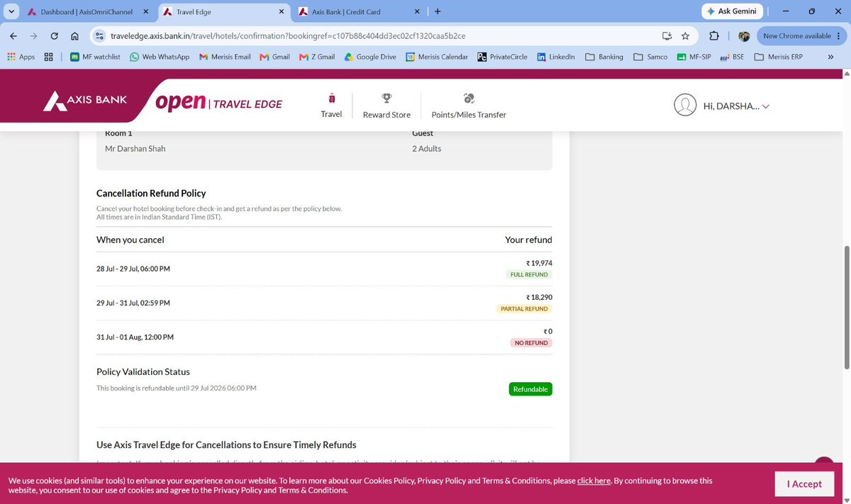Click the install app icon in address bar
The height and width of the screenshot is (504, 851).
(667, 35)
